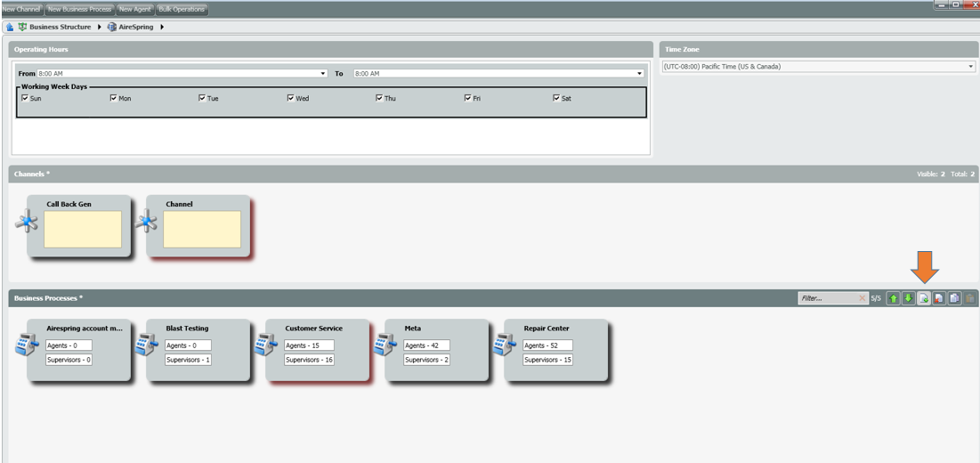
Task: Click the Customer Service business process icon
Action: 266,345
